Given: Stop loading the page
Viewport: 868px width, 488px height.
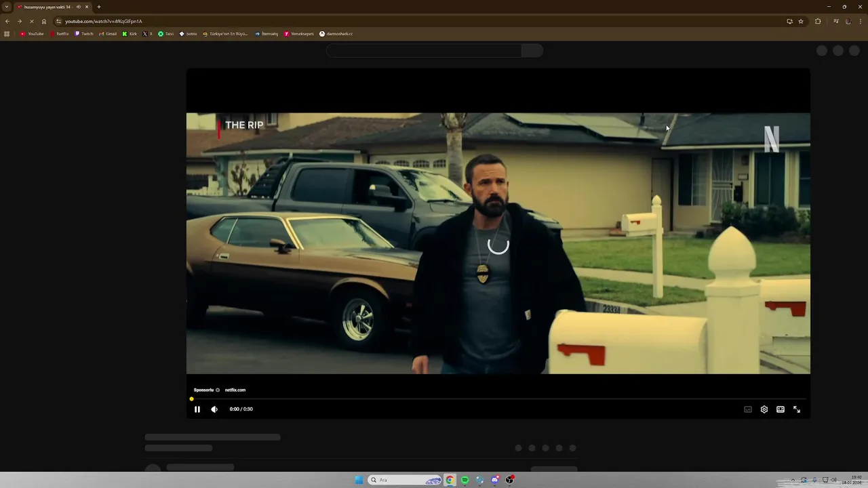Looking at the screenshot, I should [32, 21].
